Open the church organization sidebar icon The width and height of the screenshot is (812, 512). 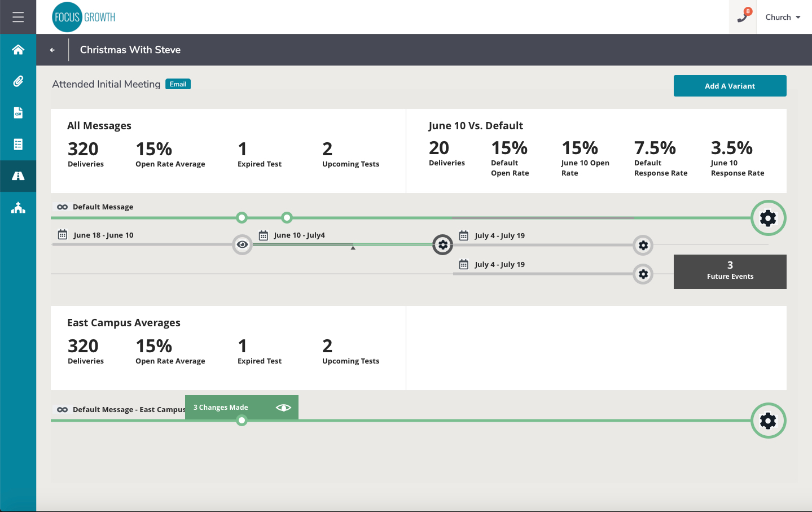[x=18, y=208]
